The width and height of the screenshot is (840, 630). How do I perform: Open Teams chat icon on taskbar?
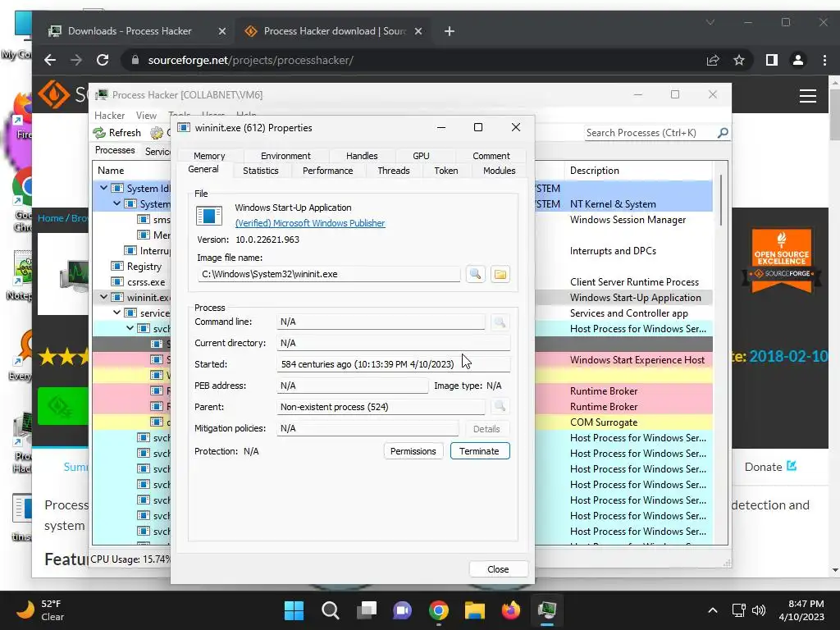(x=402, y=610)
